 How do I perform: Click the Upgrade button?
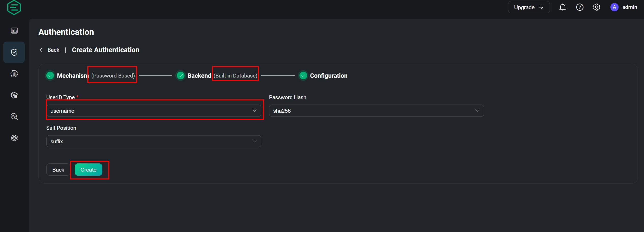(528, 7)
